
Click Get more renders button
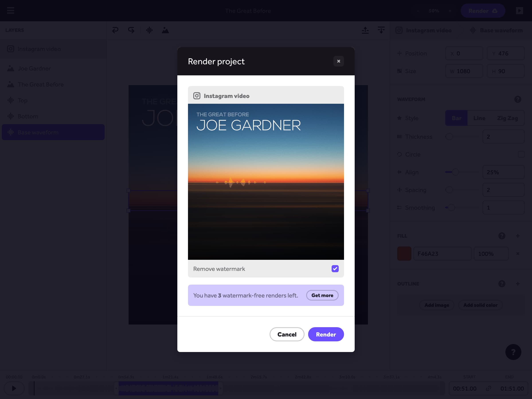point(322,295)
